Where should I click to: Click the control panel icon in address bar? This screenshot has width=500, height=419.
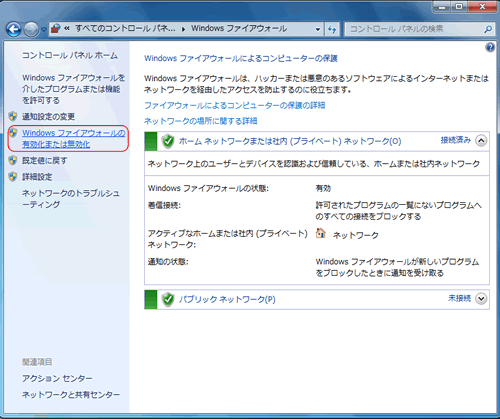click(56, 29)
